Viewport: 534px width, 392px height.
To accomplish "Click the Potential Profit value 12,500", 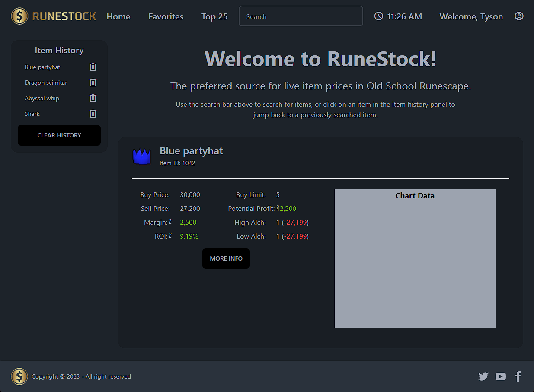I will [286, 209].
